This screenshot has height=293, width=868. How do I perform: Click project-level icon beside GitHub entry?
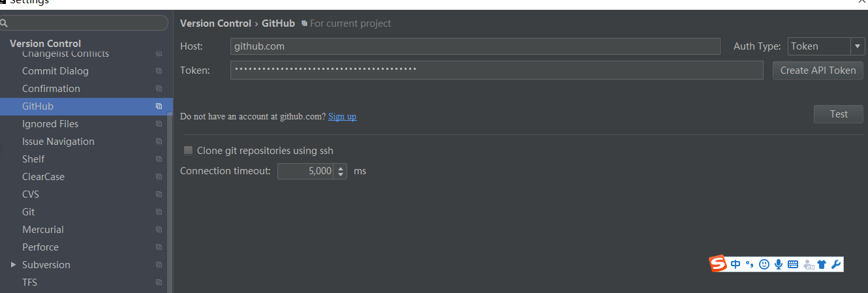coord(159,106)
